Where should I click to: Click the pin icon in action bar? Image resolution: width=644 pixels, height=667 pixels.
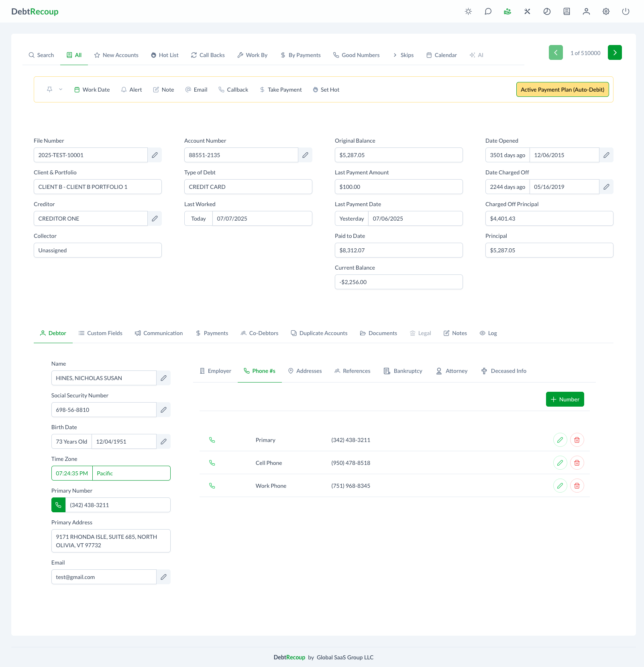coord(50,90)
